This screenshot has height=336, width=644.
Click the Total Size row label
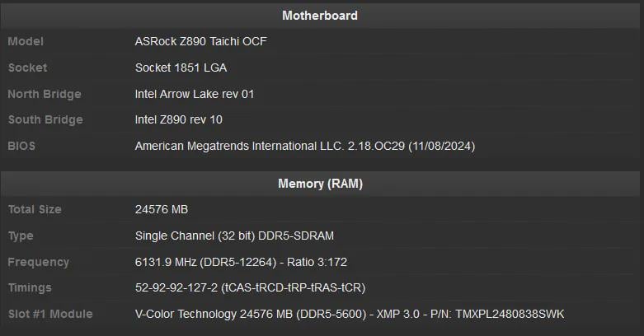(35, 209)
